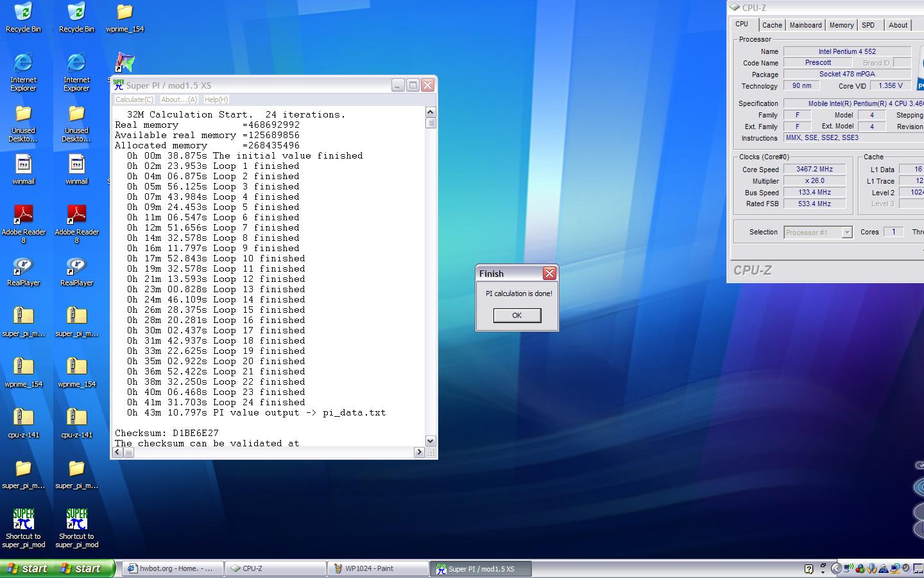Select Super PI / mod1.5 XS taskbar button
The image size is (924, 578).
pyautogui.click(x=481, y=568)
